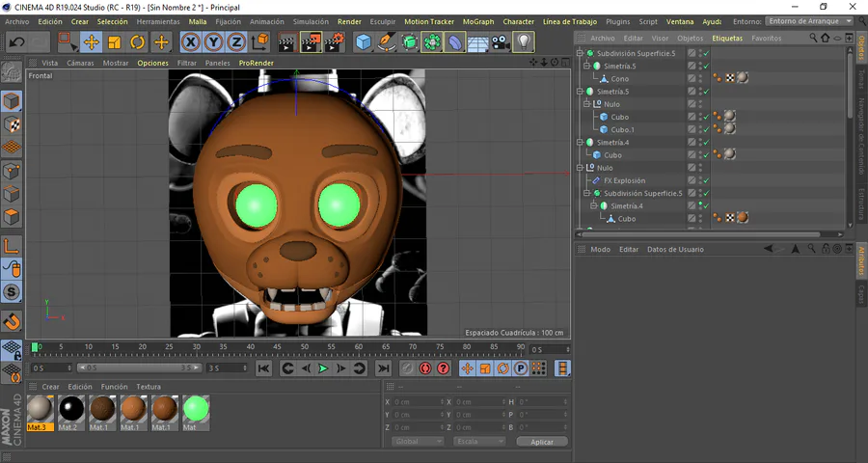Activate the Scale tool
Viewport: 868px width, 463px height.
tap(115, 42)
